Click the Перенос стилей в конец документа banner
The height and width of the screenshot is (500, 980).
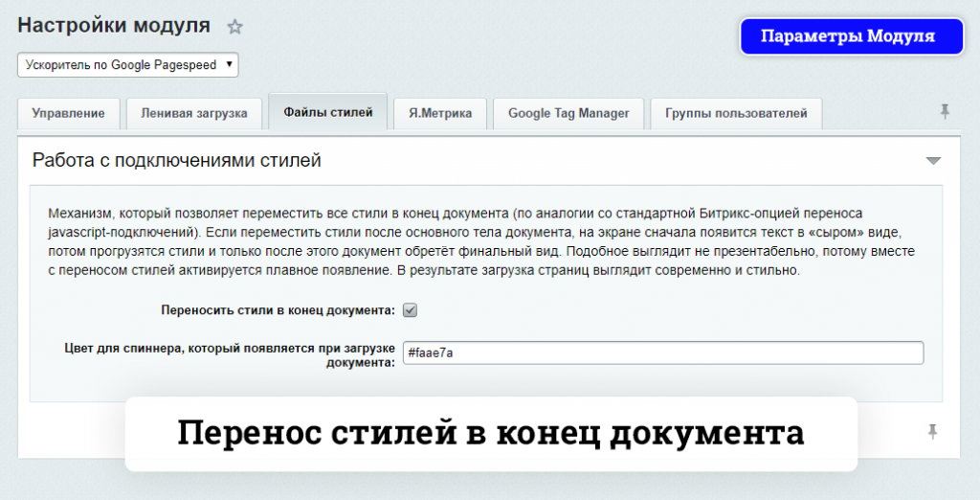(490, 434)
